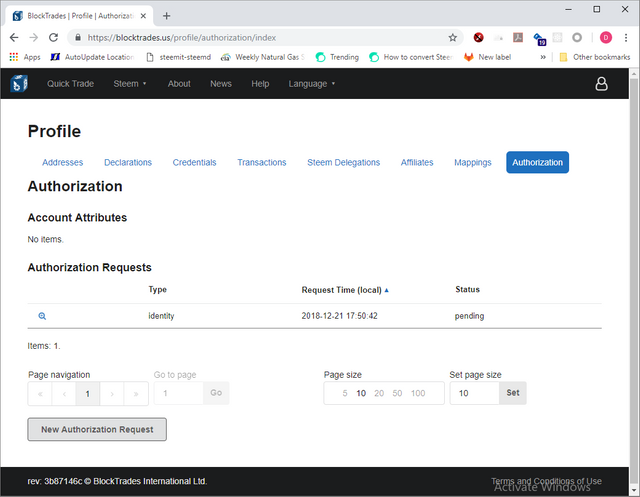This screenshot has width=640, height=497.
Task: Click the PDF extension icon
Action: [518, 38]
